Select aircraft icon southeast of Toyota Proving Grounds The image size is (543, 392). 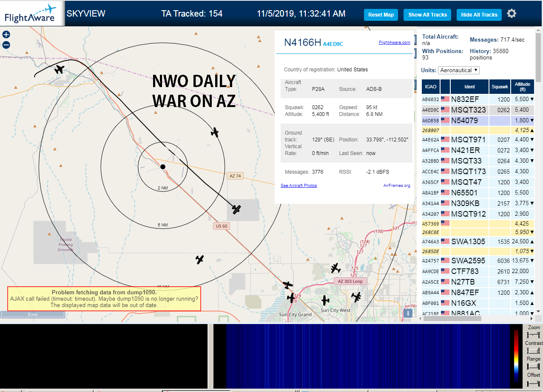pos(200,259)
